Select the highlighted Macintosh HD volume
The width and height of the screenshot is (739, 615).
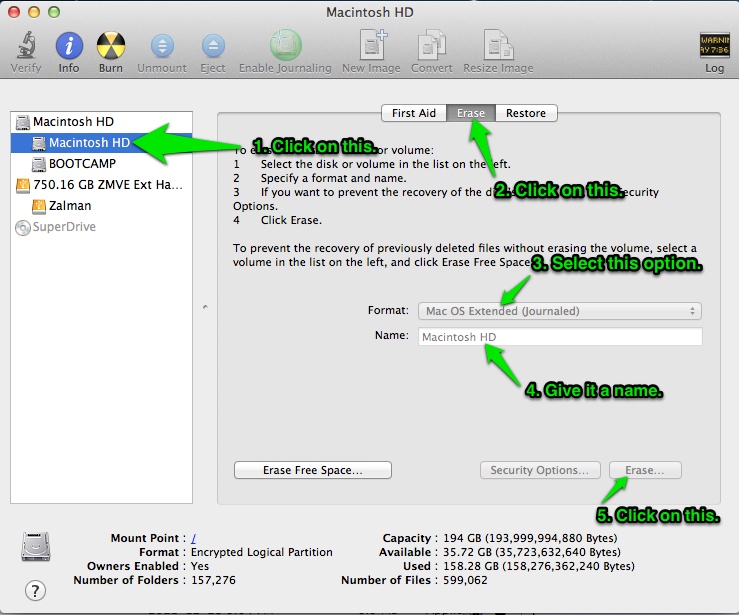point(101,142)
